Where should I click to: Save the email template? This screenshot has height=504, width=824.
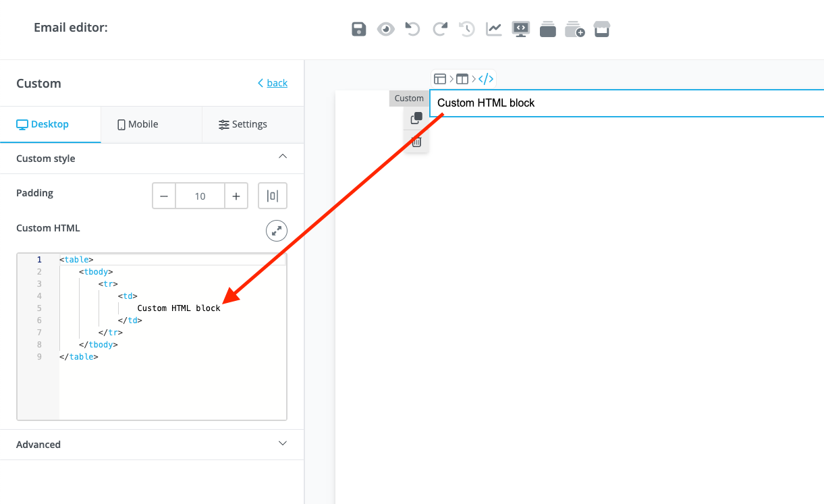coord(358,29)
